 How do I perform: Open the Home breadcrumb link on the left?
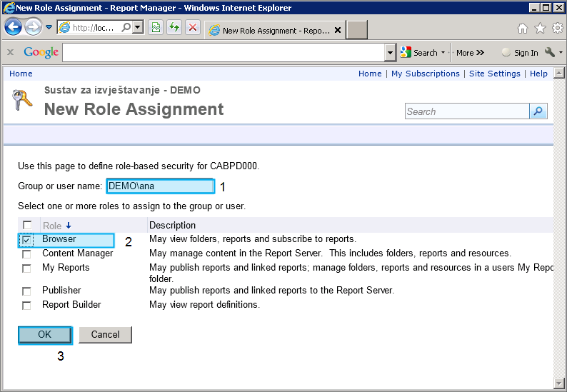pos(21,74)
